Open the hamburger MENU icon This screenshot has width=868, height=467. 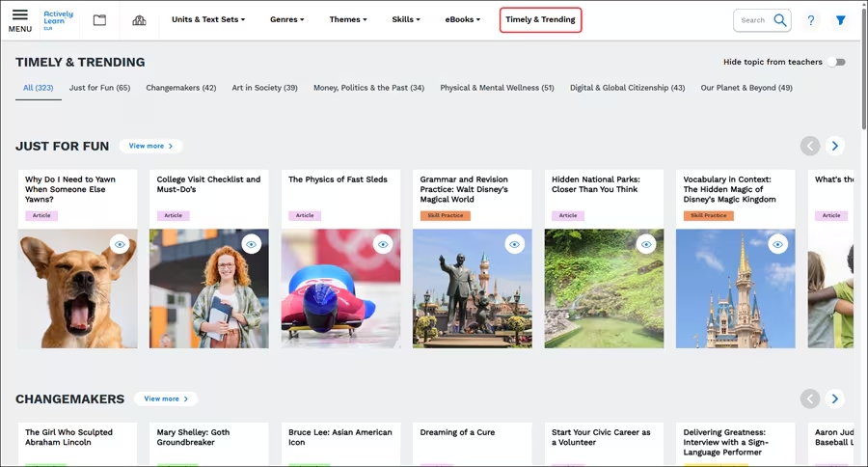click(19, 19)
